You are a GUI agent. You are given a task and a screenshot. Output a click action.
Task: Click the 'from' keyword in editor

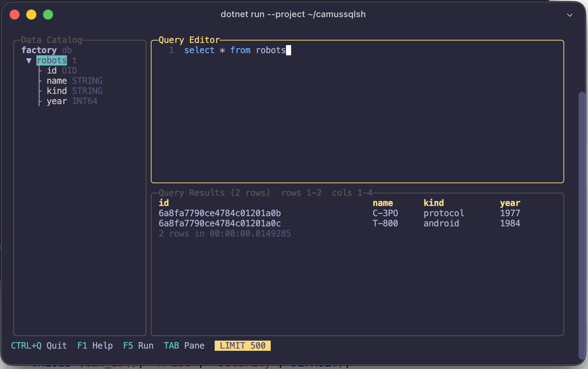tap(240, 50)
